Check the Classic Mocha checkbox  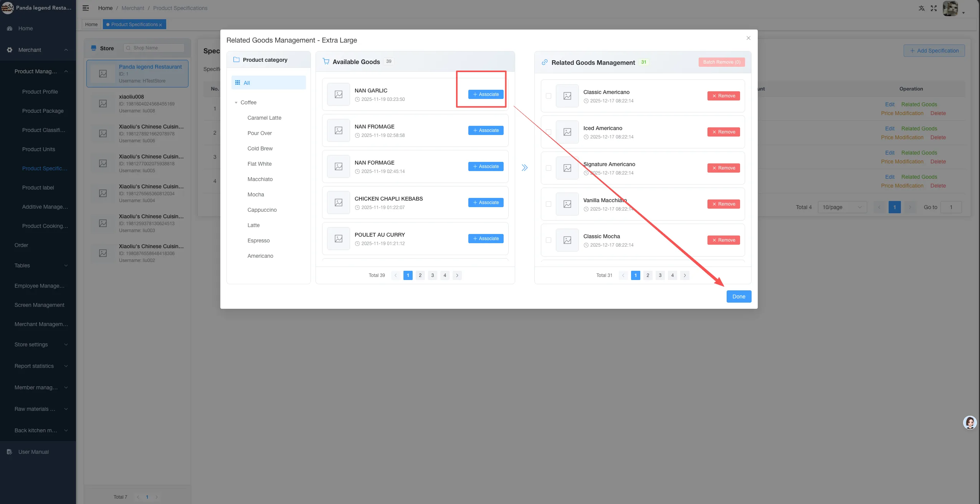(x=548, y=240)
